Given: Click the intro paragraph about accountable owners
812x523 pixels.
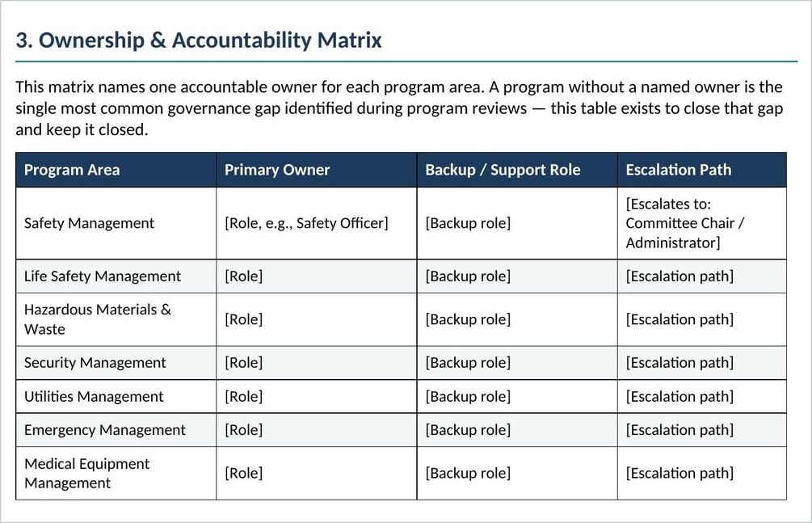Looking at the screenshot, I should tap(399, 108).
